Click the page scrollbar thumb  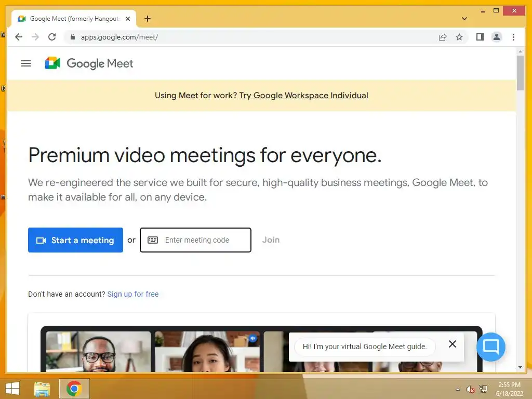point(520,73)
